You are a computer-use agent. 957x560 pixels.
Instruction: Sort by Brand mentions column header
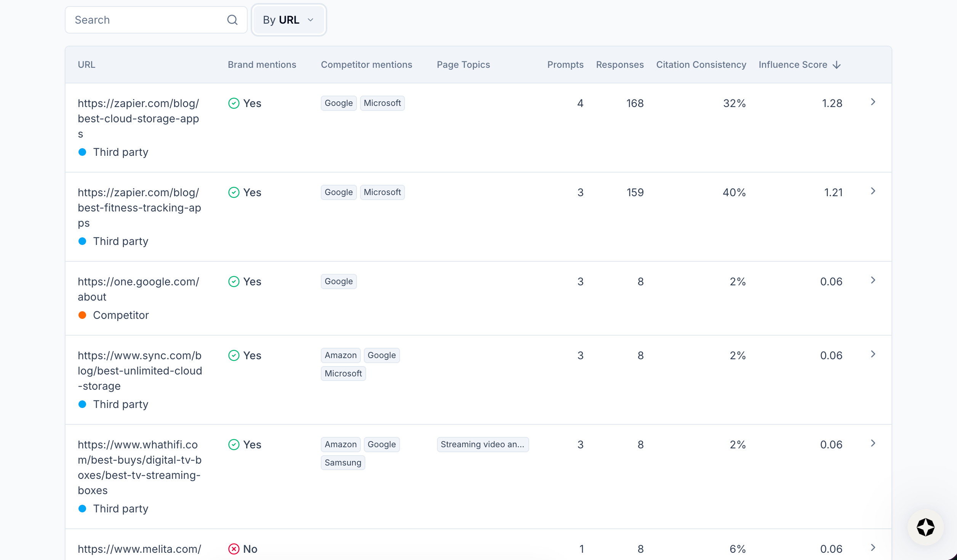pos(262,65)
